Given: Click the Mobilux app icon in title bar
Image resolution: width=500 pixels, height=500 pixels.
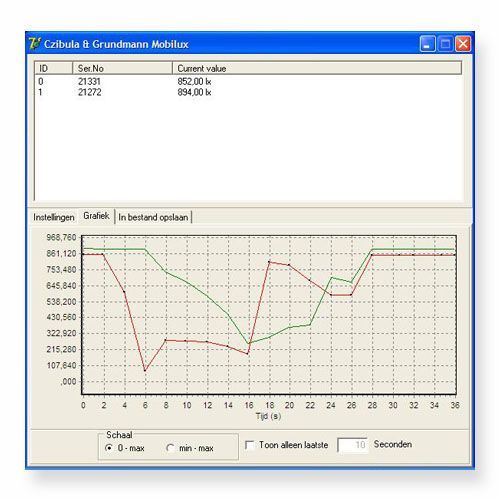Looking at the screenshot, I should pyautogui.click(x=35, y=44).
